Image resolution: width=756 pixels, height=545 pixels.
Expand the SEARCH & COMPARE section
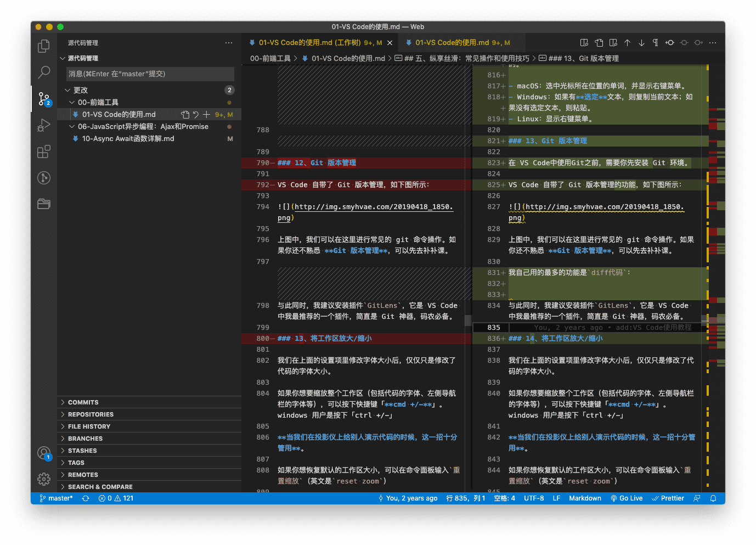pos(149,487)
